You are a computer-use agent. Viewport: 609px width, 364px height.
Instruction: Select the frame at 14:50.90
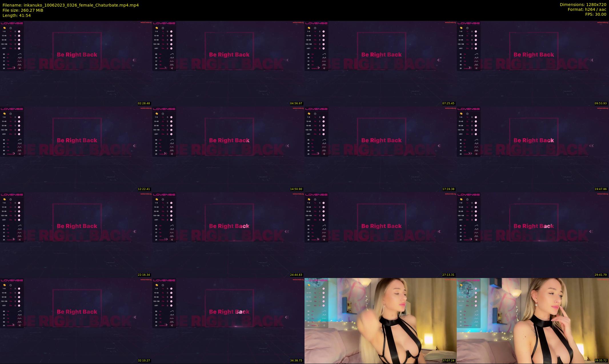click(x=228, y=149)
